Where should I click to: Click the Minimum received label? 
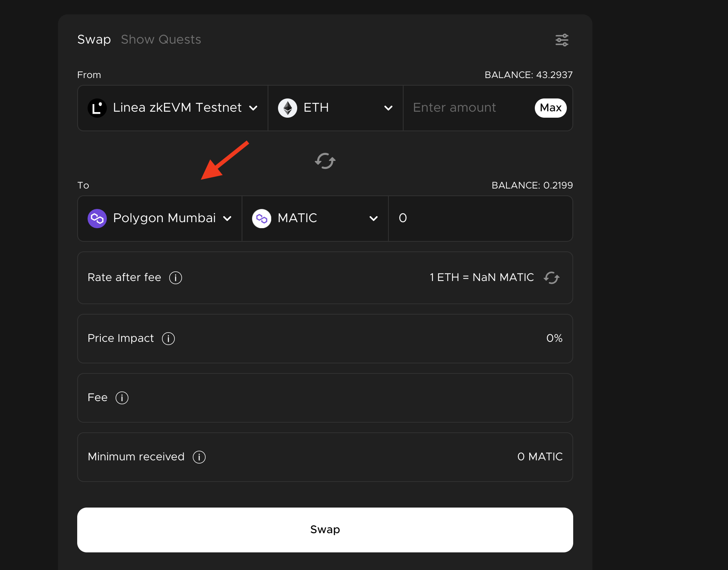click(136, 457)
